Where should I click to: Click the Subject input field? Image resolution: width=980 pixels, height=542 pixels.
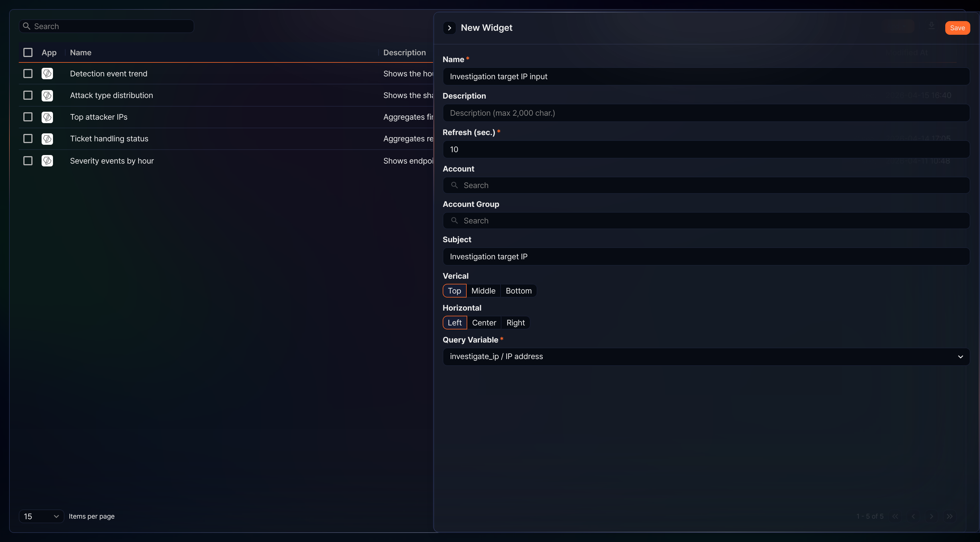click(x=706, y=256)
